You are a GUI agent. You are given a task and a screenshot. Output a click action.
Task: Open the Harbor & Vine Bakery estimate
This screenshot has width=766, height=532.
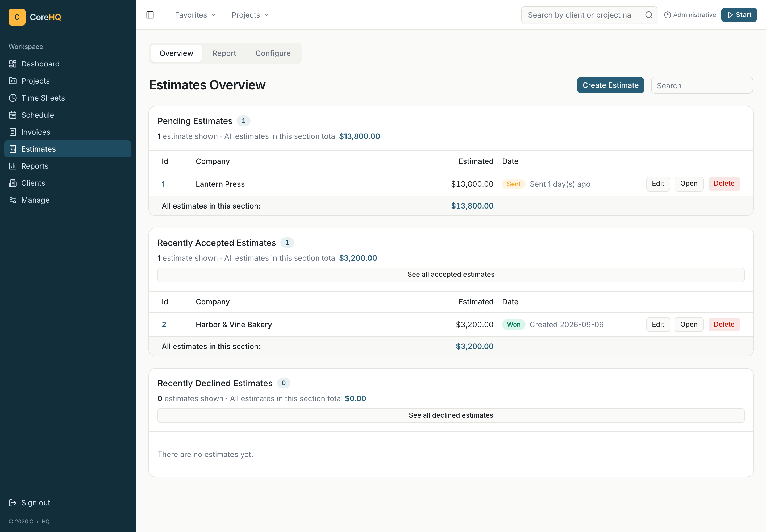pyautogui.click(x=689, y=324)
